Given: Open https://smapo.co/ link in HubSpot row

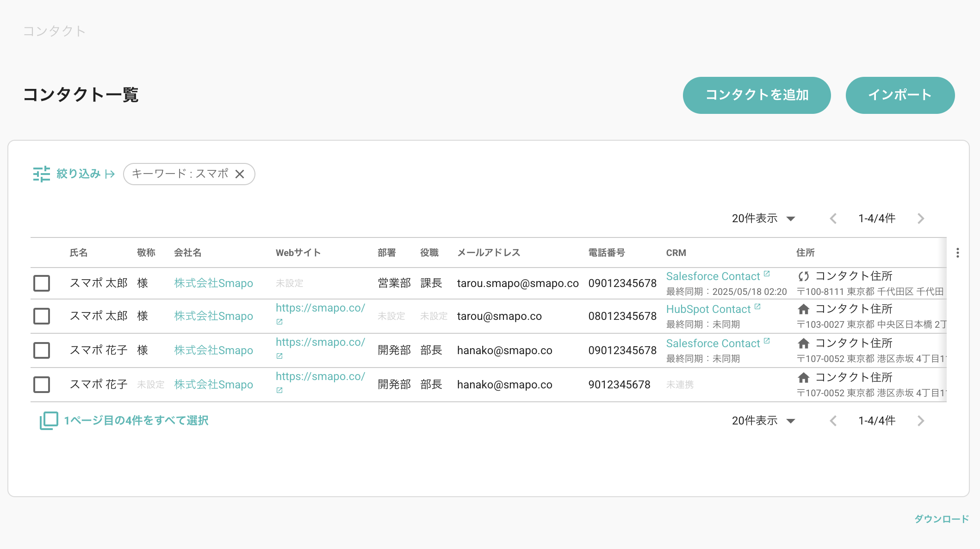Looking at the screenshot, I should (x=320, y=308).
